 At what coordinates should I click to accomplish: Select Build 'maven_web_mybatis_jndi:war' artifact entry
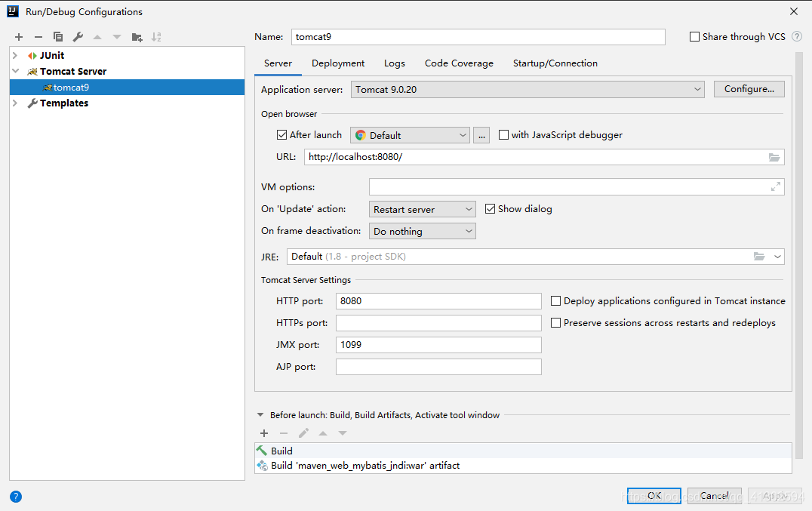[523, 466]
